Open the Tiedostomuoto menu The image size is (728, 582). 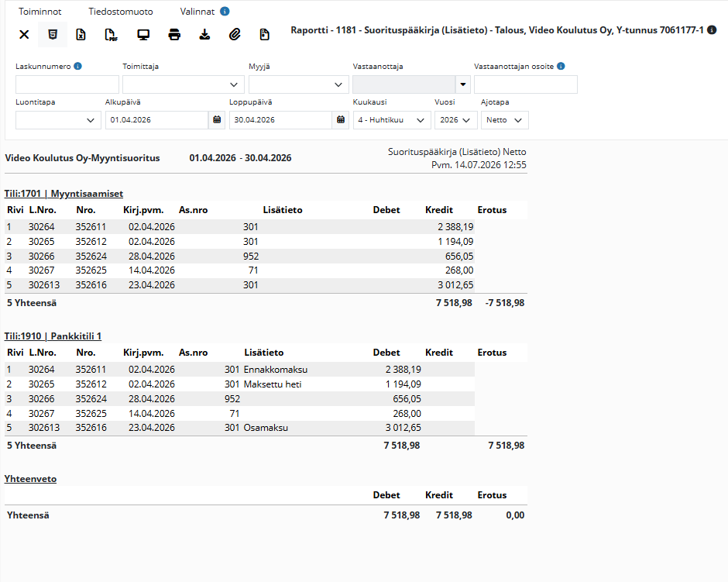tap(121, 12)
